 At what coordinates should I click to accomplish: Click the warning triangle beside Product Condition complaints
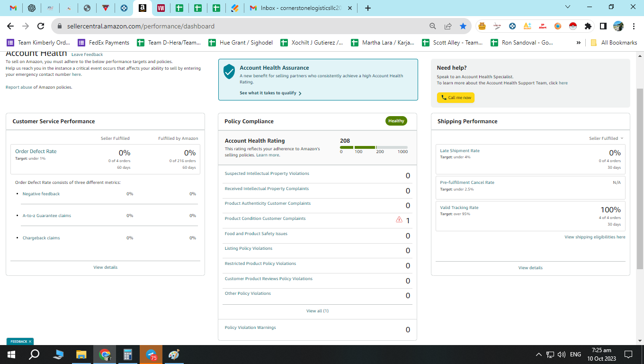click(x=399, y=220)
